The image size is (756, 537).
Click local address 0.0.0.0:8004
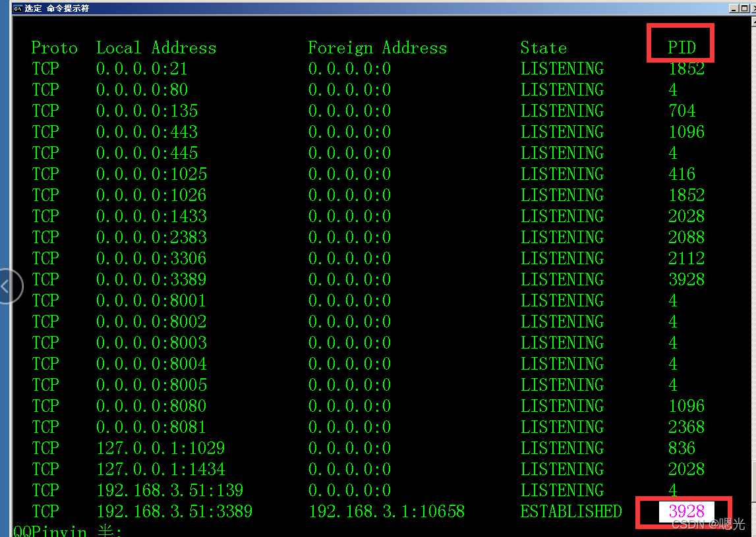tap(152, 364)
